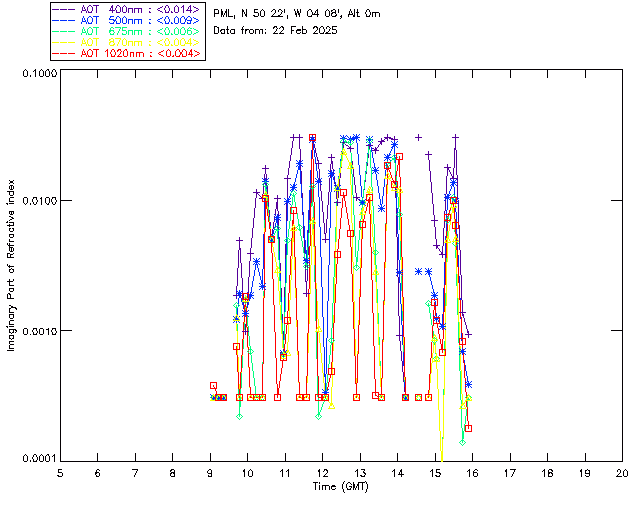Click the AOT 1020nm legend entry
This screenshot has height=512, width=640.
127,53
